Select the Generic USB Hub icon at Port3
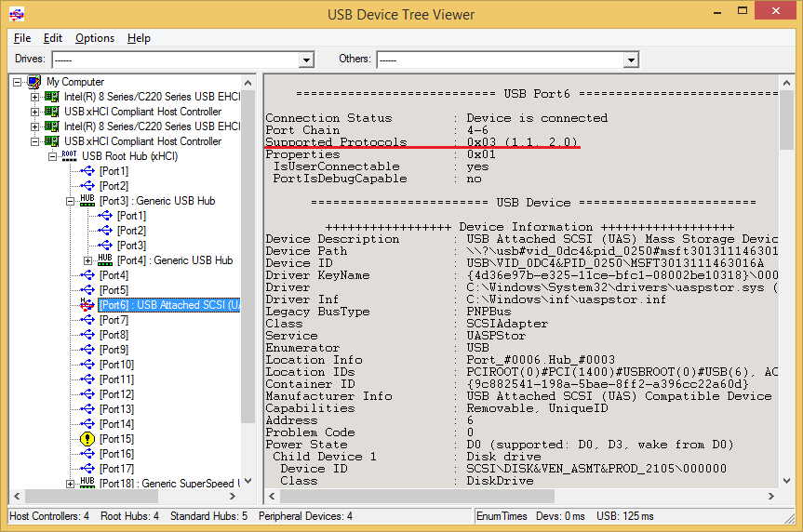 (87, 201)
